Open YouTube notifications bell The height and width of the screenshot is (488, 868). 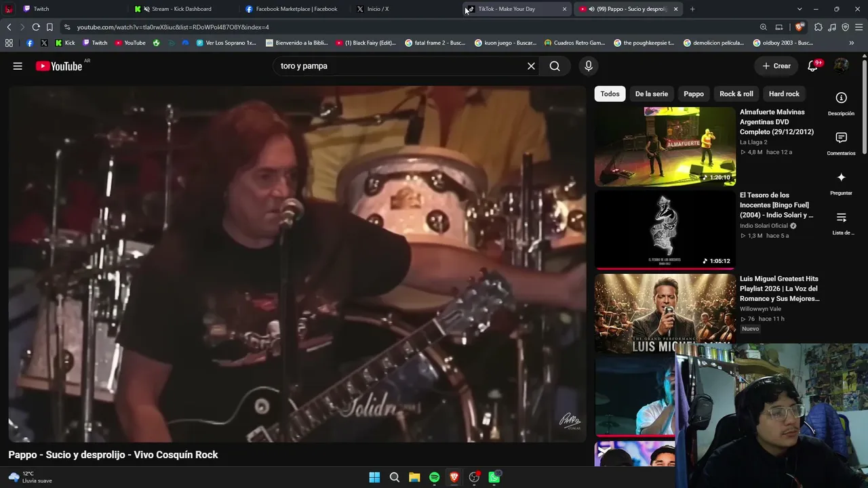pos(812,66)
